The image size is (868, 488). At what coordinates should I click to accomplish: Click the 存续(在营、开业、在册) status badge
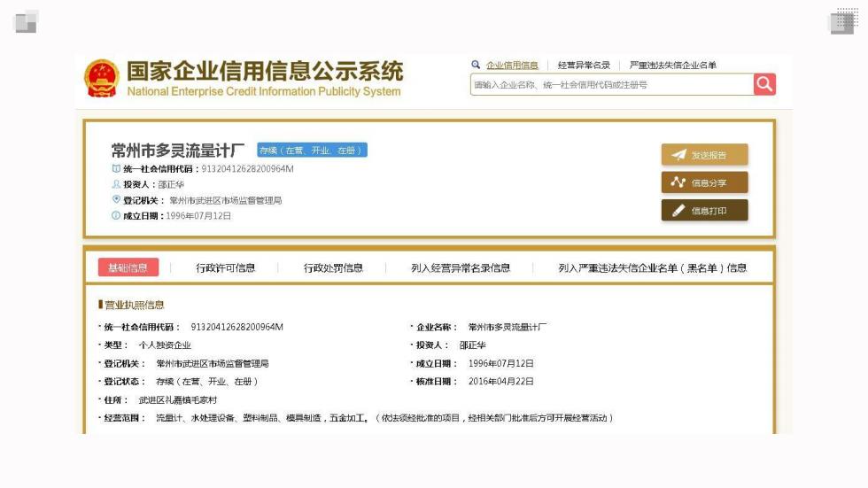pos(312,150)
